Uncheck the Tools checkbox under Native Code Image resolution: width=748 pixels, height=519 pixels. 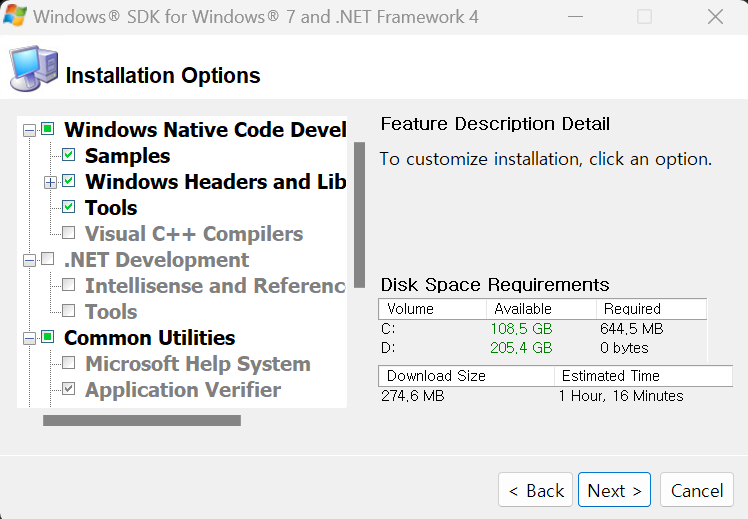click(69, 207)
